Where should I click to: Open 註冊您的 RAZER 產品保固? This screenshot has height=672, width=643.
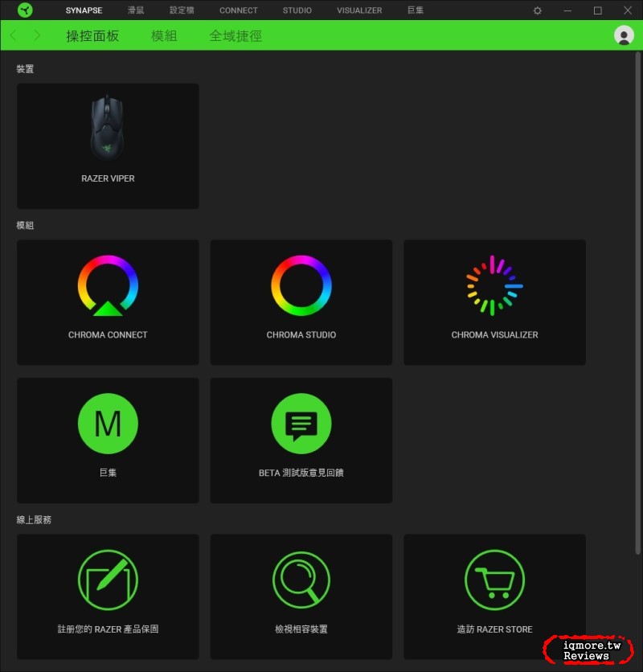(108, 596)
